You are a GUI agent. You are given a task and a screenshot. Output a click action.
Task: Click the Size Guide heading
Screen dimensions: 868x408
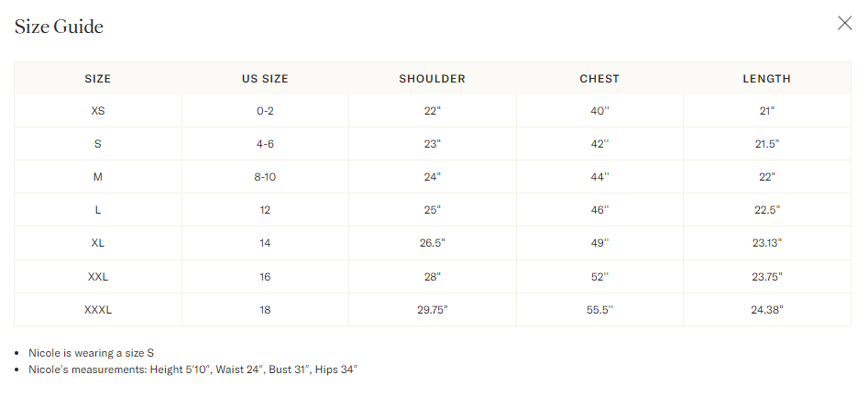pyautogui.click(x=59, y=26)
